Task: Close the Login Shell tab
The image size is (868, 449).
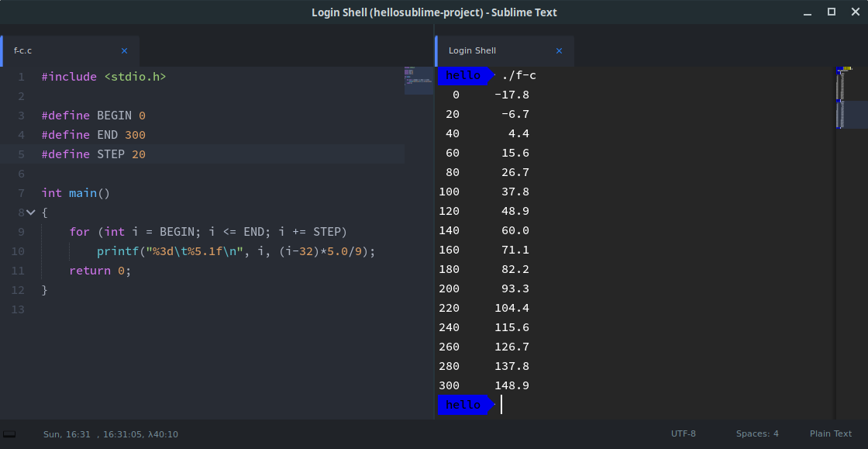Action: pyautogui.click(x=559, y=51)
